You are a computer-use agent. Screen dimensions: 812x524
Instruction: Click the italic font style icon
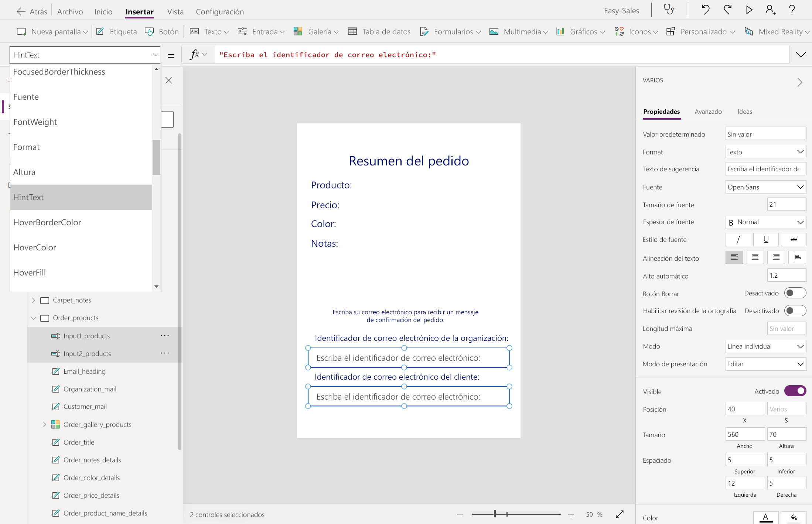738,239
